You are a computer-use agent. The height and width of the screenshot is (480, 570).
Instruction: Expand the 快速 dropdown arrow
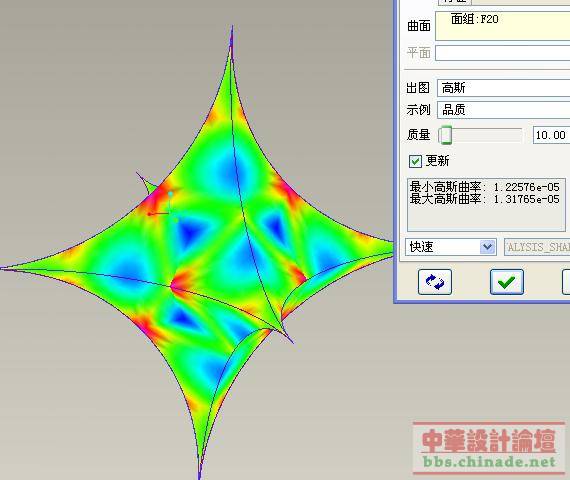487,247
